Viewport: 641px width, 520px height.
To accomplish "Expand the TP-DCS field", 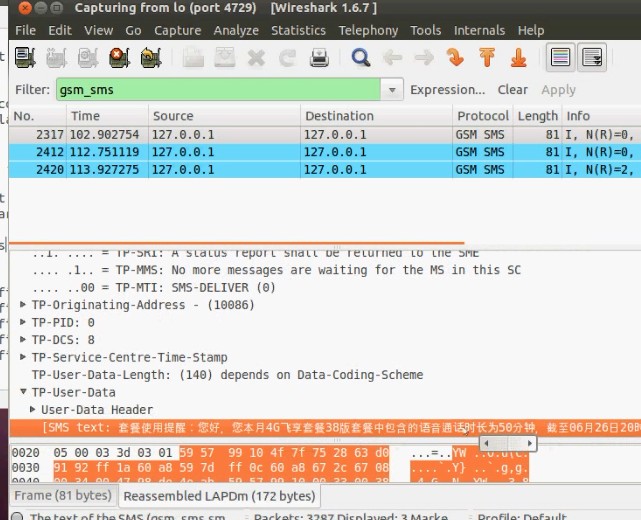I will (x=23, y=339).
